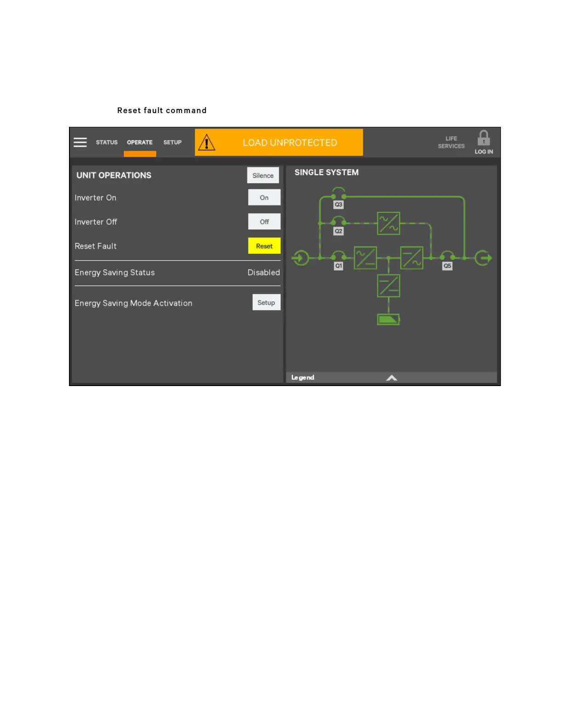This screenshot has width=563, height=728.
Task: Click the Inverter Off label
Action: point(96,222)
